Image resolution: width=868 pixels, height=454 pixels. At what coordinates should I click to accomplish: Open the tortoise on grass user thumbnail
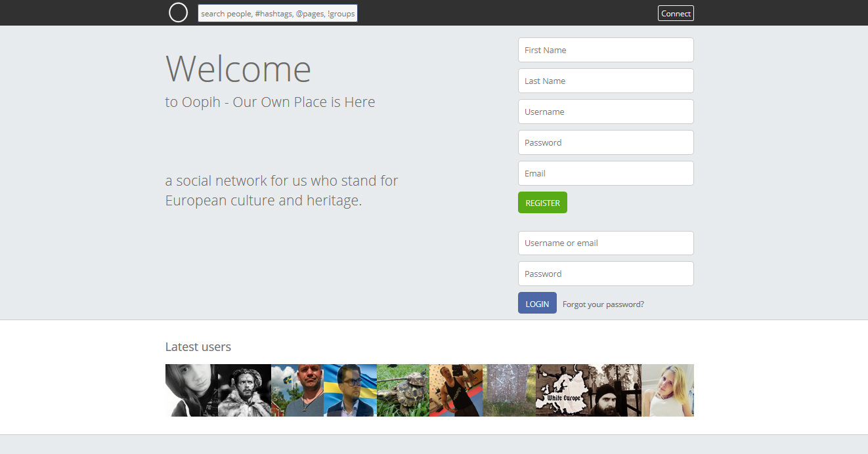coord(403,390)
